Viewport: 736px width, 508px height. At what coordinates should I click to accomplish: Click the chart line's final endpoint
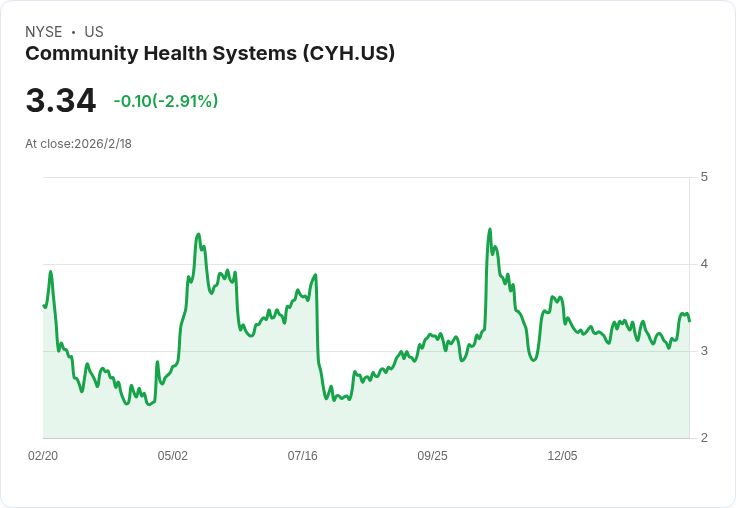click(x=690, y=321)
